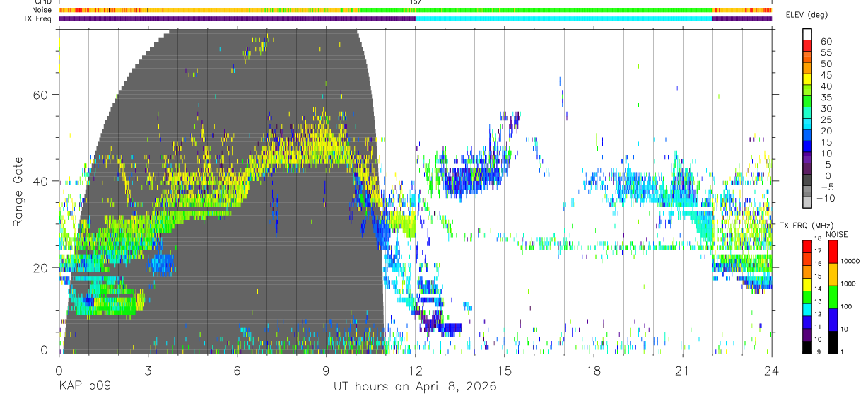The width and height of the screenshot is (868, 401).
Task: Click the ELEV scale value '-5'
Action: tap(826, 187)
